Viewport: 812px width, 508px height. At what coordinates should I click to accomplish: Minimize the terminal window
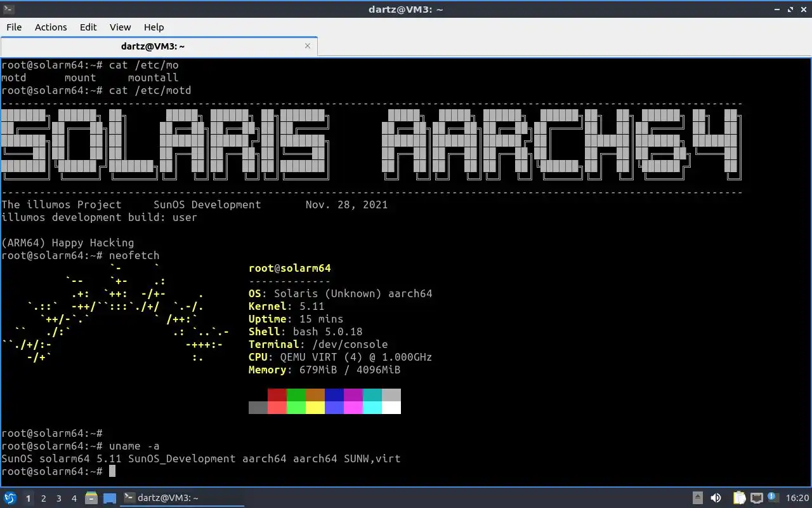coord(778,9)
